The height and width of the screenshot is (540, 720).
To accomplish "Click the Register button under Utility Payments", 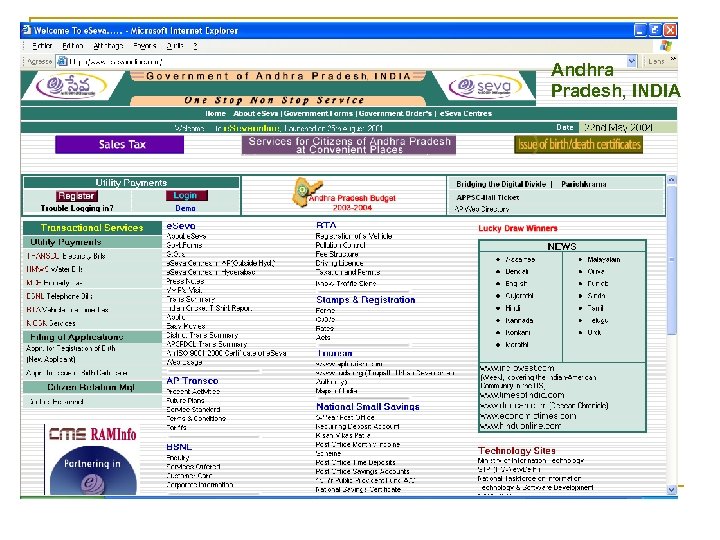I will pyautogui.click(x=76, y=196).
